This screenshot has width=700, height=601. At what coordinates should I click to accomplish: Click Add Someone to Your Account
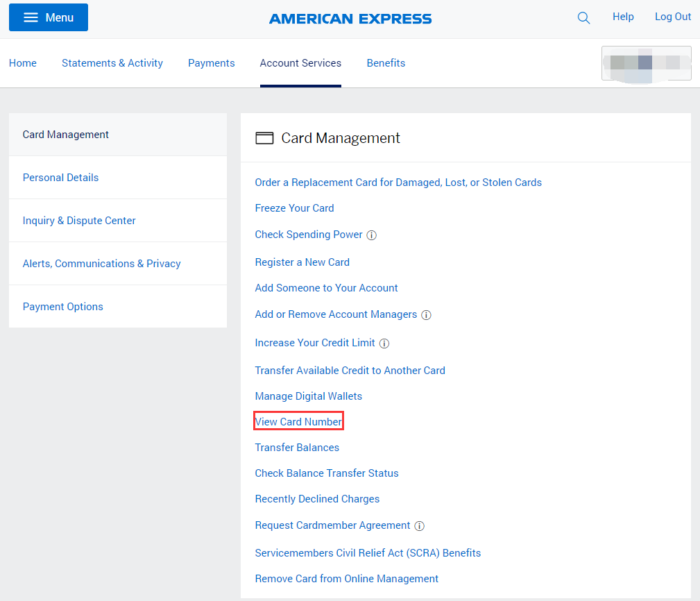click(x=326, y=288)
